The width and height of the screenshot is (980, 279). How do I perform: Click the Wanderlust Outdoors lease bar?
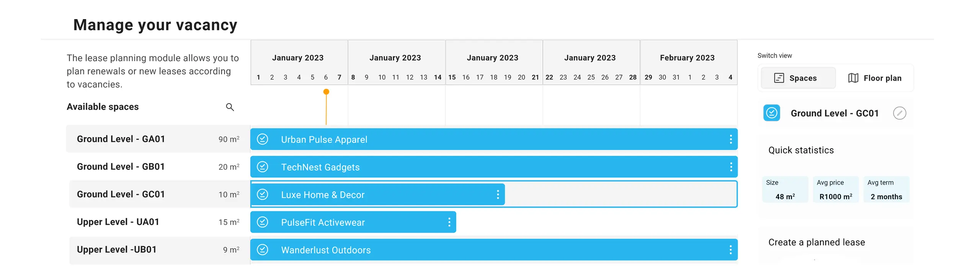(498, 250)
